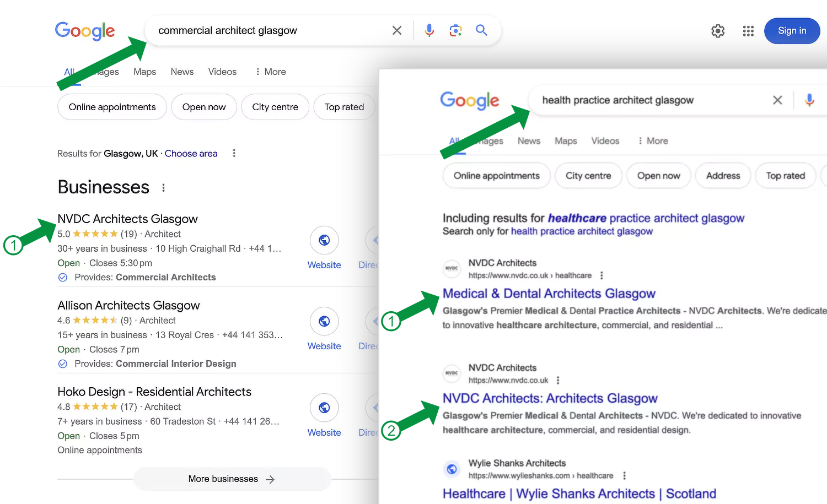Click the Sign in button
Screen dimensions: 827x504
point(792,31)
